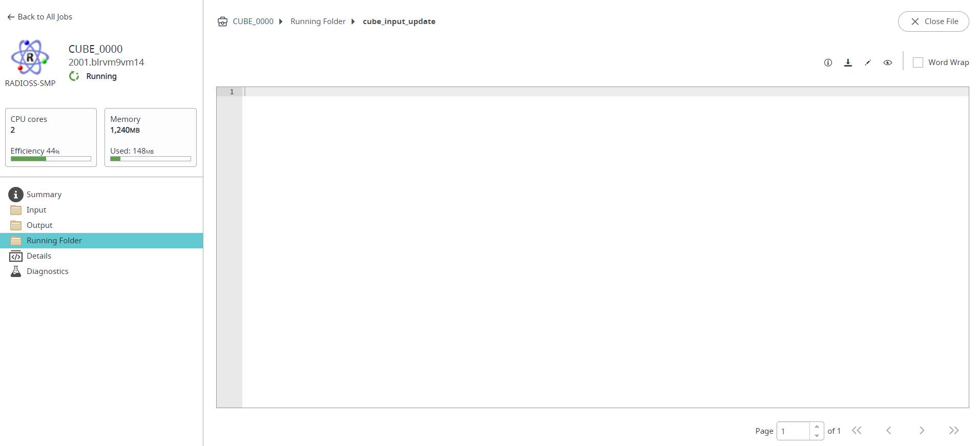Go to last page

pyautogui.click(x=954, y=431)
